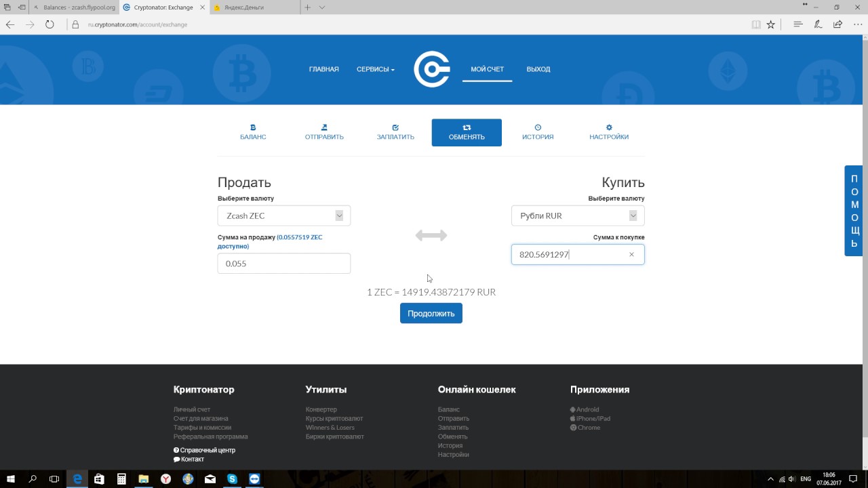
Task: Open Task View on taskbar
Action: (54, 479)
